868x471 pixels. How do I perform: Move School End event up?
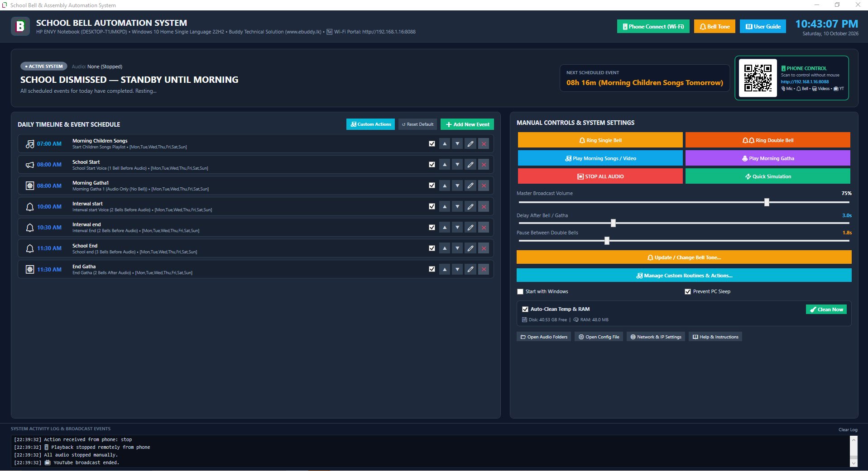pos(445,248)
